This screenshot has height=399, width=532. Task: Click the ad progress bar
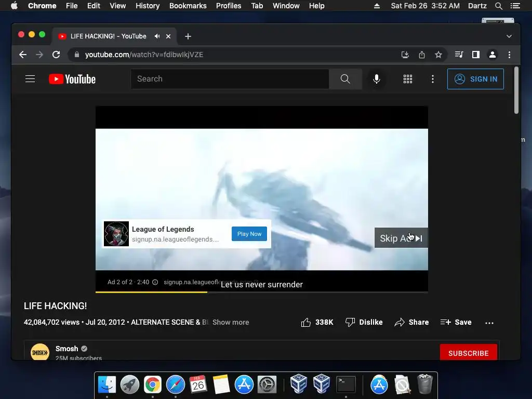(262, 292)
